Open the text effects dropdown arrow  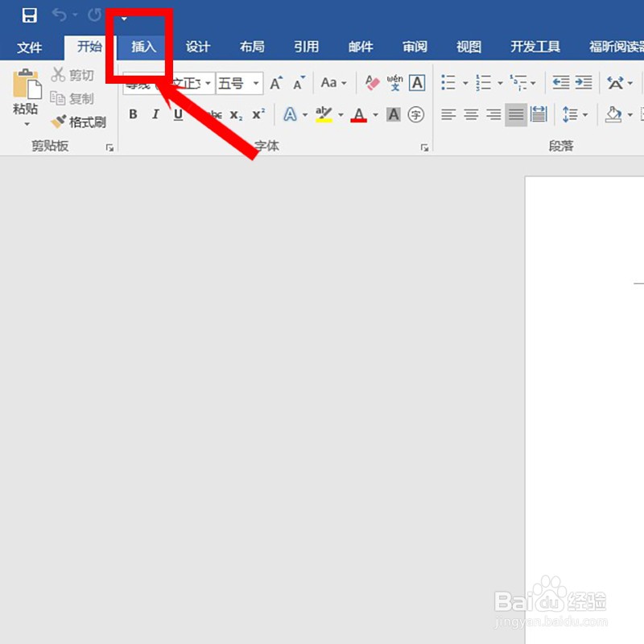pos(305,115)
